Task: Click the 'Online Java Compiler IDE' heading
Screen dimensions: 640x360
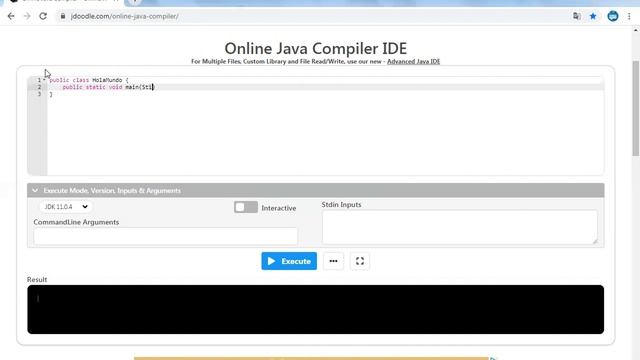Action: pyautogui.click(x=316, y=49)
